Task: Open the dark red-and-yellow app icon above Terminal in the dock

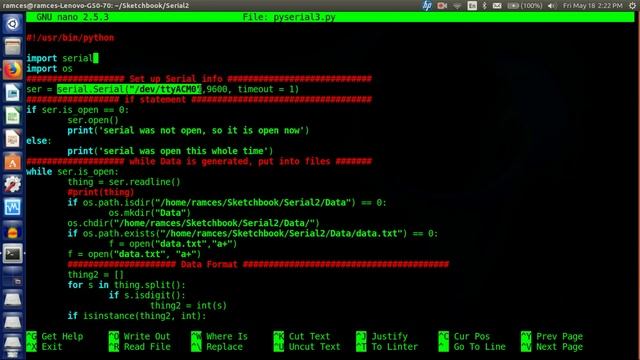Action: point(13,231)
